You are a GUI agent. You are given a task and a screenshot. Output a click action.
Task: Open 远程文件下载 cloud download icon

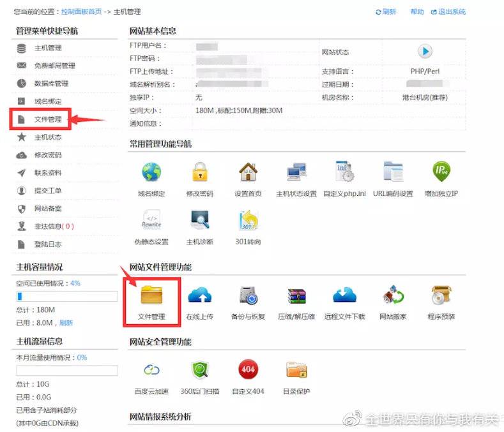click(344, 296)
